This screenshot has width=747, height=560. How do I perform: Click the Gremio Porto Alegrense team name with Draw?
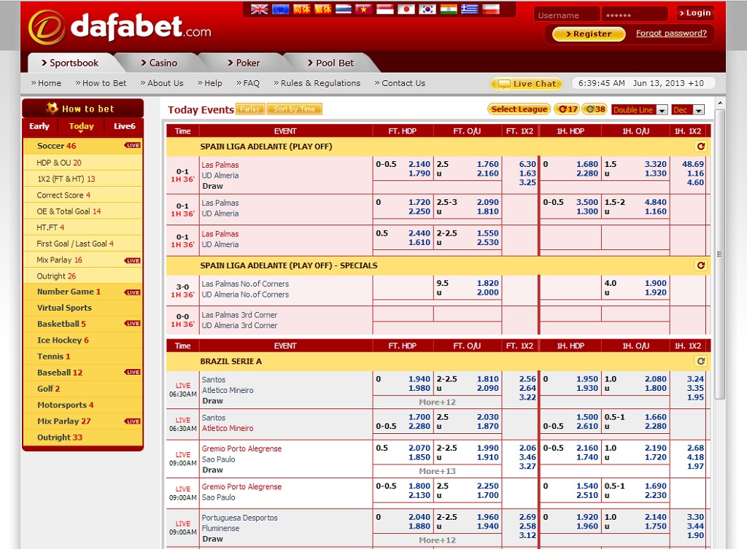click(x=241, y=448)
